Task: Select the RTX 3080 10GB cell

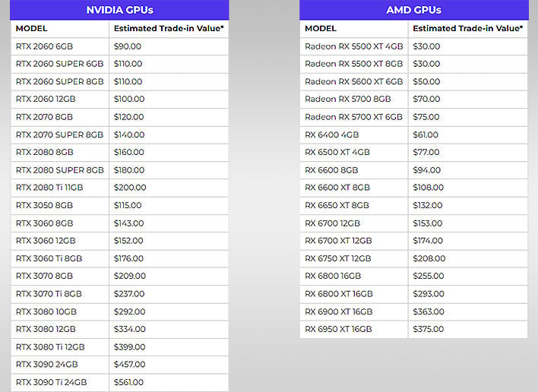Action: pyautogui.click(x=60, y=311)
